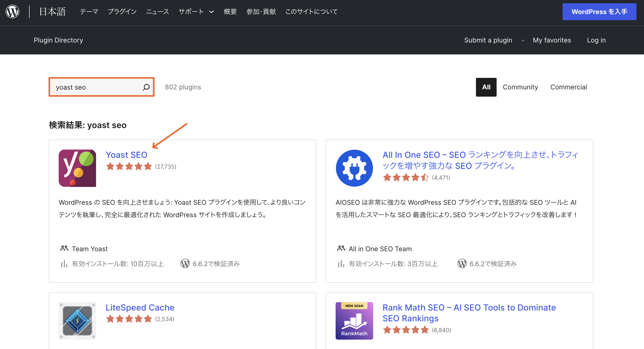
Task: Open the Rank Math SEO title link
Action: [x=469, y=313]
